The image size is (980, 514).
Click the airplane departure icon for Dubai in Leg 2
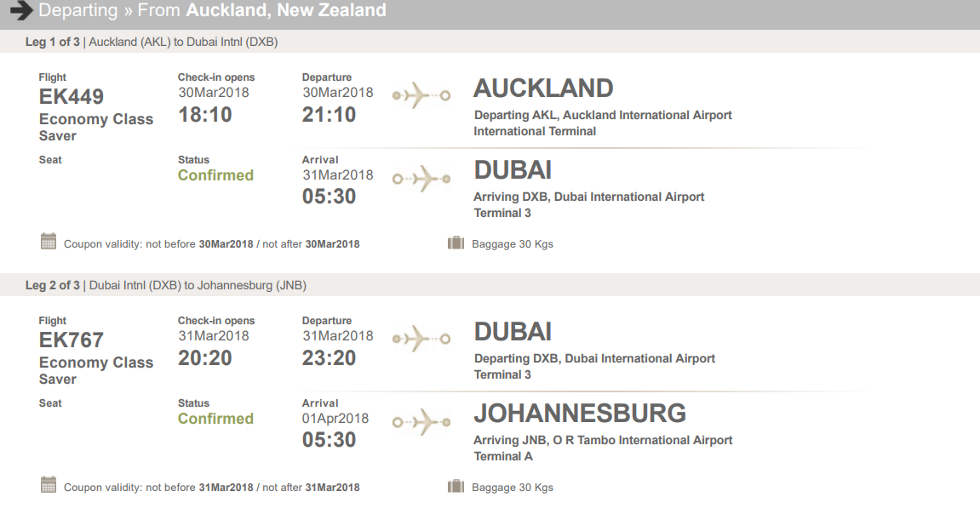coord(421,340)
